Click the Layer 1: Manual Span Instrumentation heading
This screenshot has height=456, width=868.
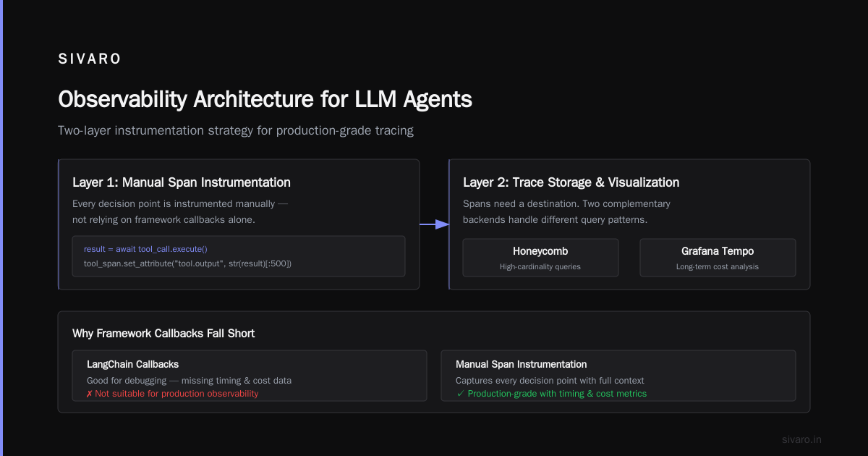tap(182, 182)
